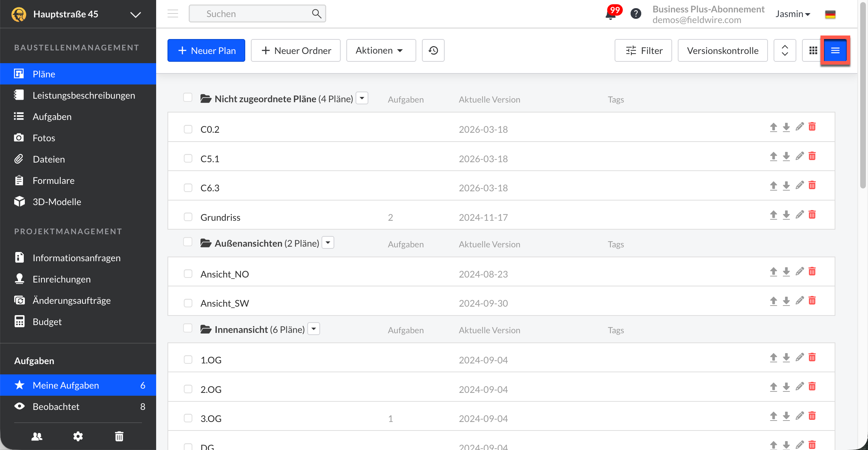Open Formulare sidebar item
Image resolution: width=868 pixels, height=450 pixels.
coord(53,181)
